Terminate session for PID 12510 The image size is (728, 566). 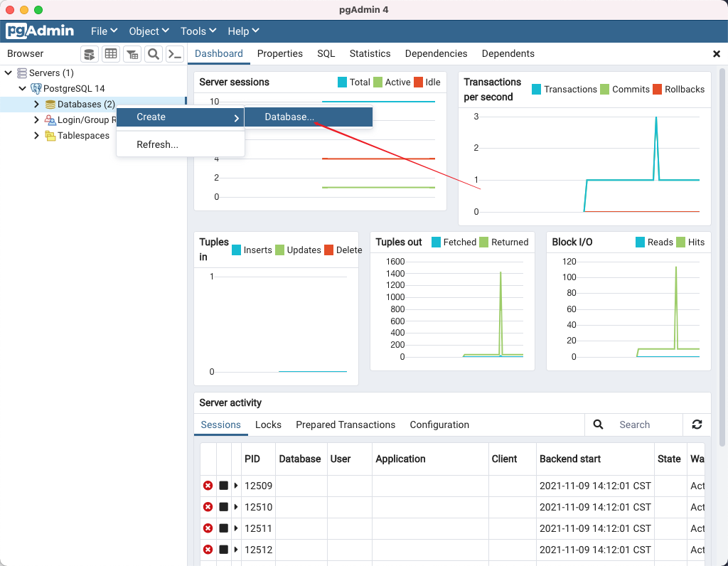[208, 507]
